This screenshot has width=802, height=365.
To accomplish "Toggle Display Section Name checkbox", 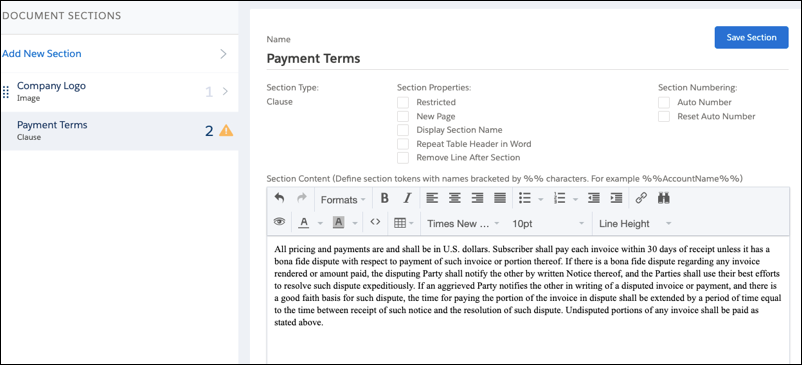I will click(403, 130).
